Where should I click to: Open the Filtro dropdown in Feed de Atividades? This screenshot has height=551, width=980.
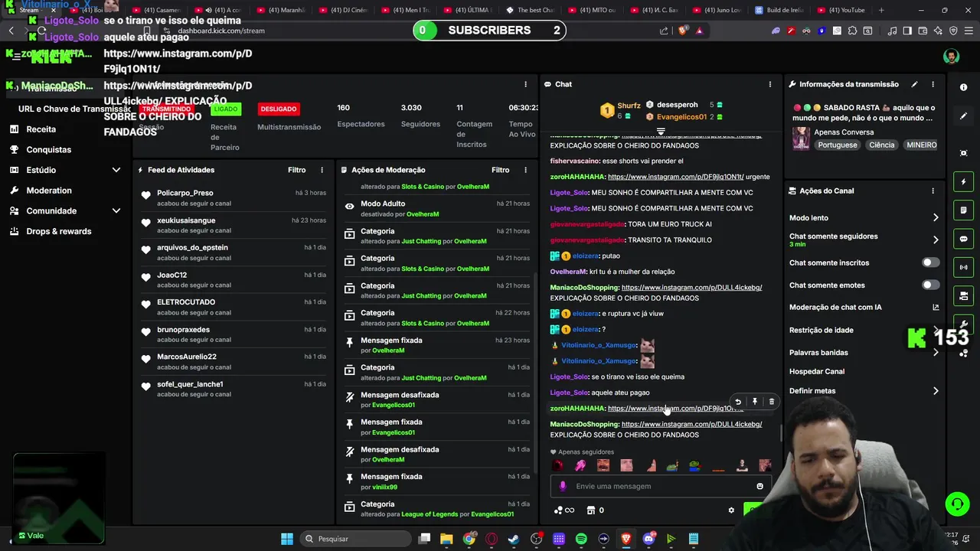point(296,170)
